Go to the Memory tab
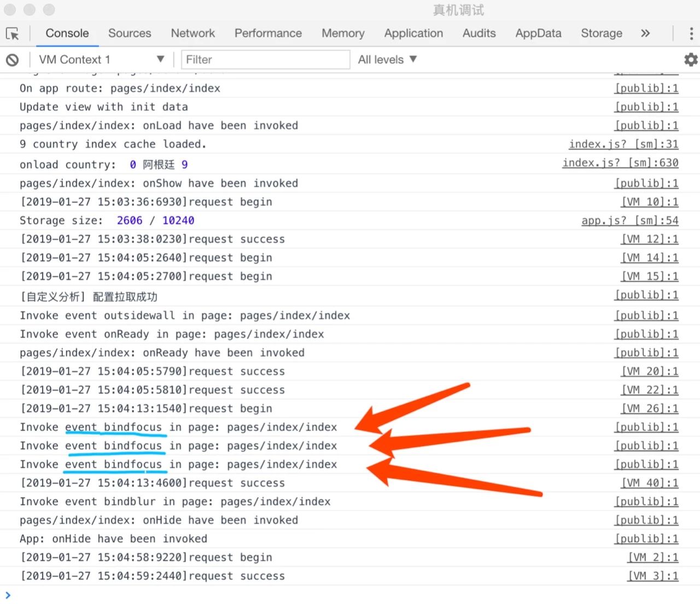Image resolution: width=700 pixels, height=604 pixels. coord(343,33)
